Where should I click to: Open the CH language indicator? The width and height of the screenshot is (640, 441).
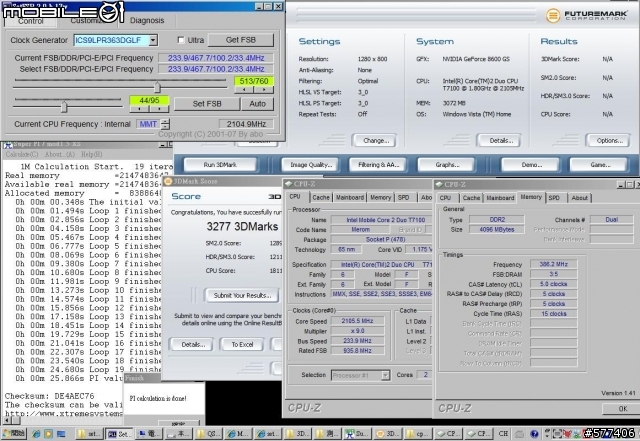pos(503,434)
